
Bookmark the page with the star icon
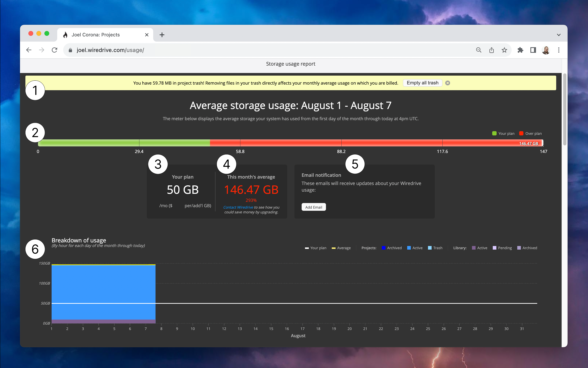(x=504, y=50)
